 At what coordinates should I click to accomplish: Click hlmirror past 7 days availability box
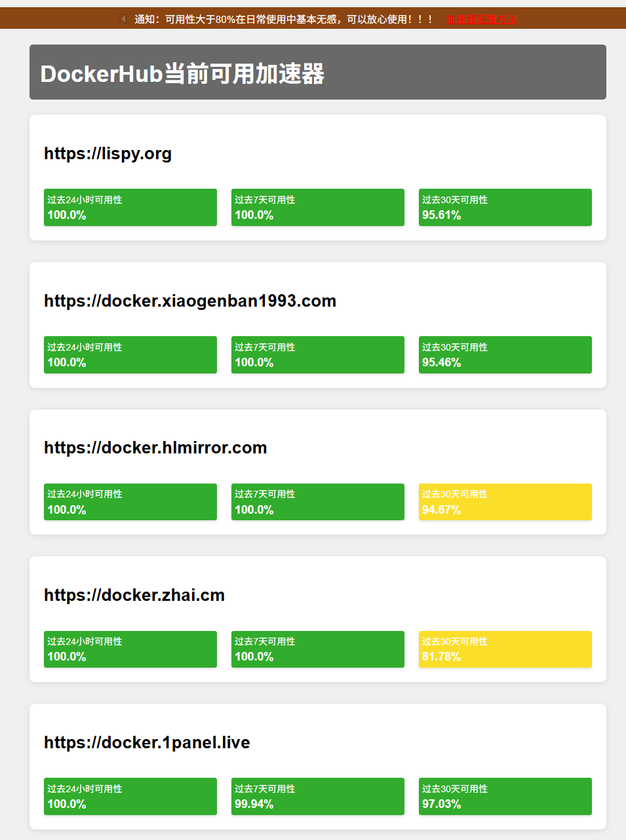(x=318, y=502)
